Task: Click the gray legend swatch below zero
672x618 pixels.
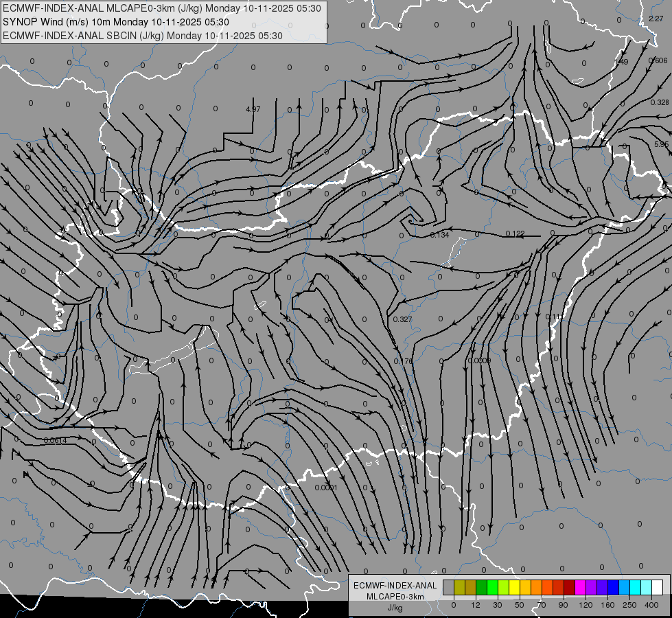Action: click(x=449, y=587)
